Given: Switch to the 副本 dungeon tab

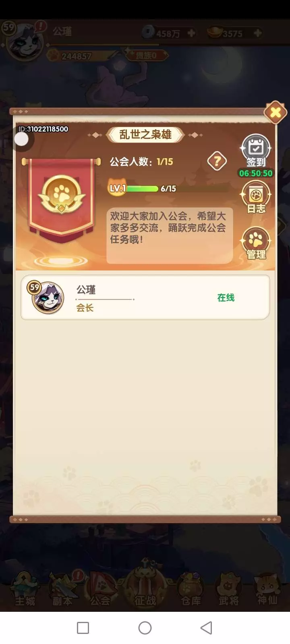Looking at the screenshot, I should tap(63, 590).
